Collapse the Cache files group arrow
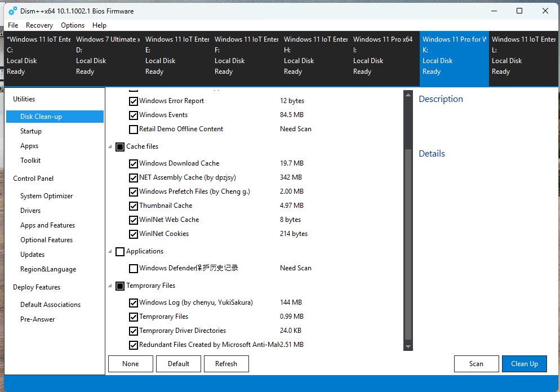This screenshot has height=392, width=560. [x=110, y=147]
